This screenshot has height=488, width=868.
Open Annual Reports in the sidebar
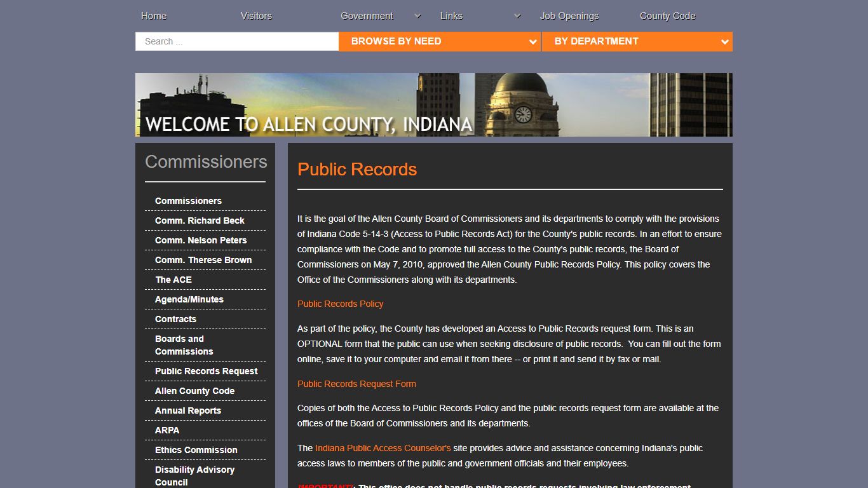[188, 410]
